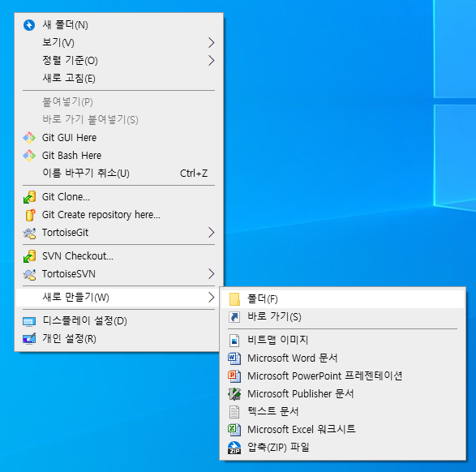Create new 폴더(F) from submenu
476x472 pixels.
pos(343,299)
